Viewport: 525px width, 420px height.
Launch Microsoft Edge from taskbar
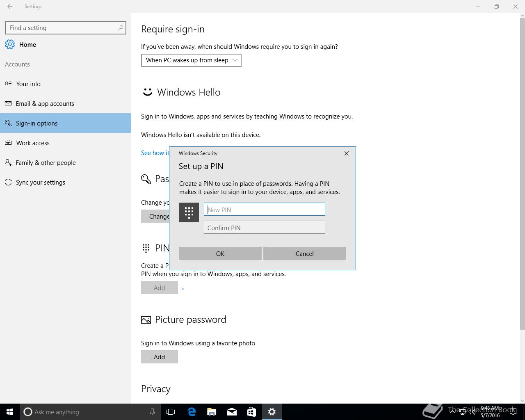[192, 412]
